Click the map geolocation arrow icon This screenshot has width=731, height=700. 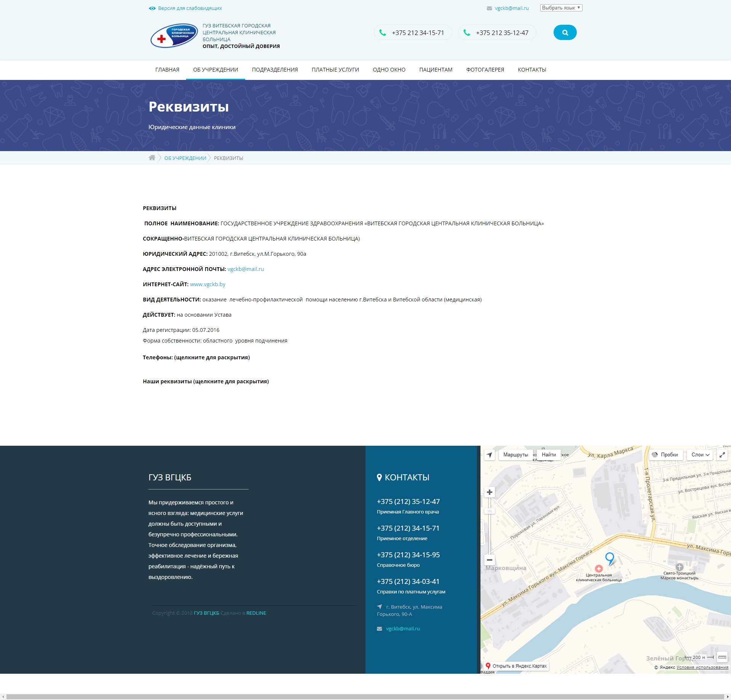[x=489, y=455]
